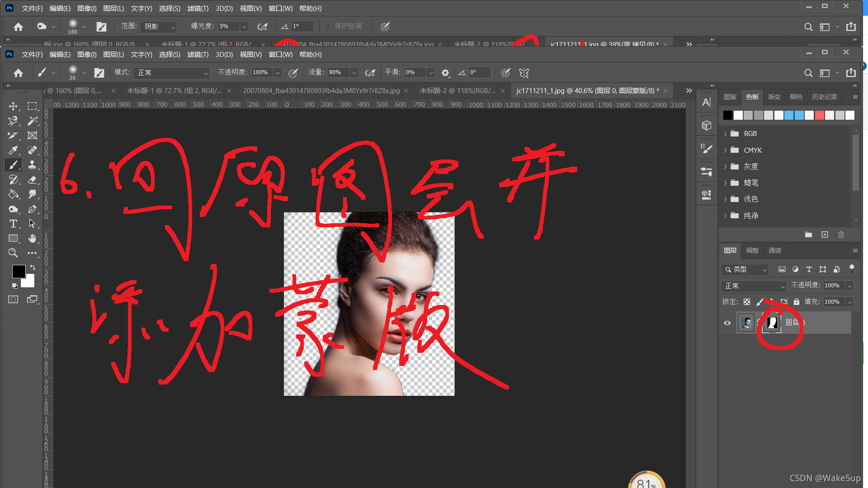Click the smoothing options gear button
The image size is (868, 488).
coord(445,73)
